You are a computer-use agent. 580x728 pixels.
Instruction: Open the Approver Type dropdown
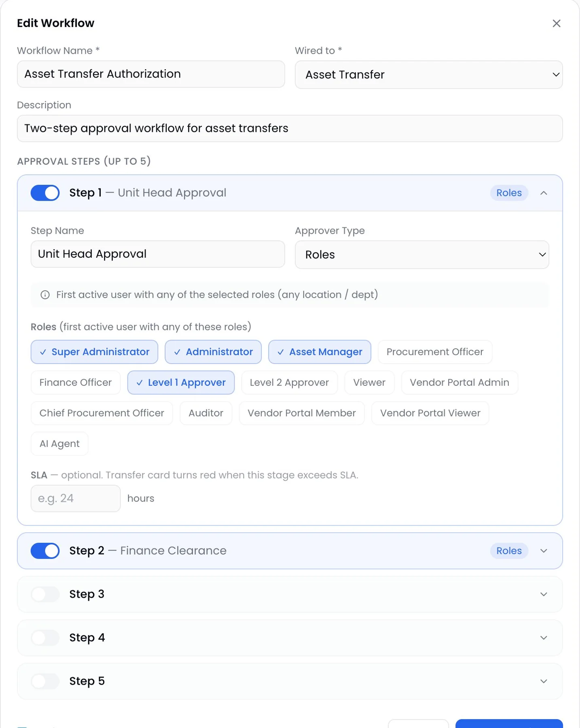pyautogui.click(x=422, y=255)
